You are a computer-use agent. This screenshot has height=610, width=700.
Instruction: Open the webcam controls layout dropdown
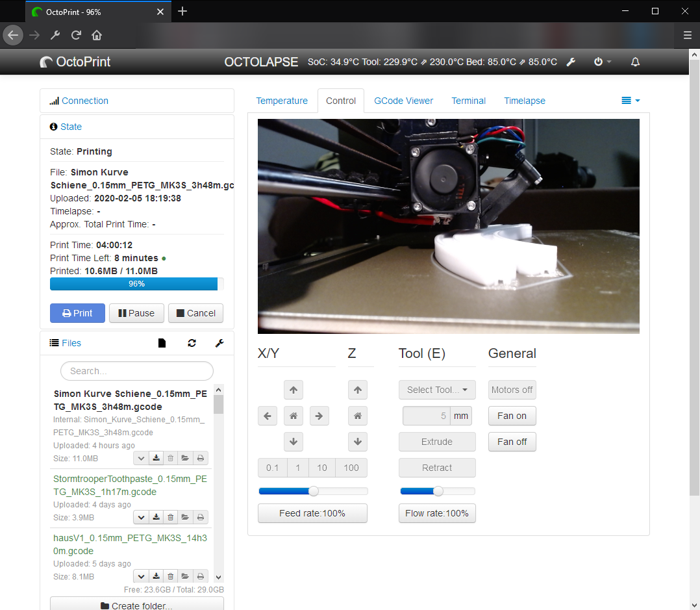(x=630, y=101)
